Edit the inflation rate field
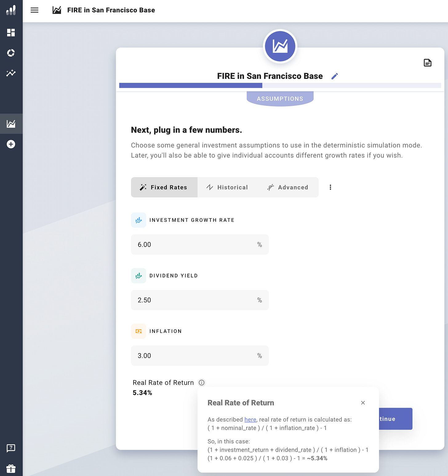Screen dimensions: 448x476 tap(200, 356)
